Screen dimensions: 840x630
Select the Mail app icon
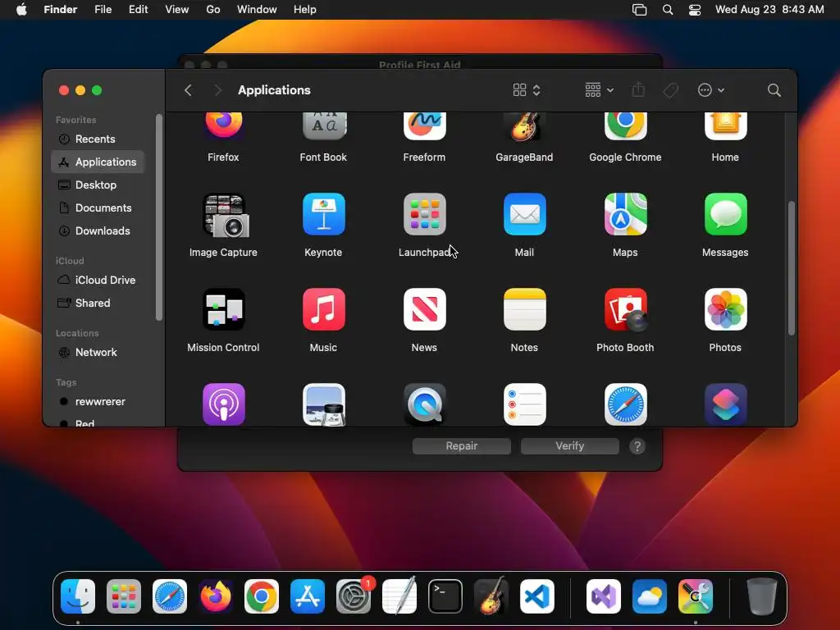tap(524, 214)
